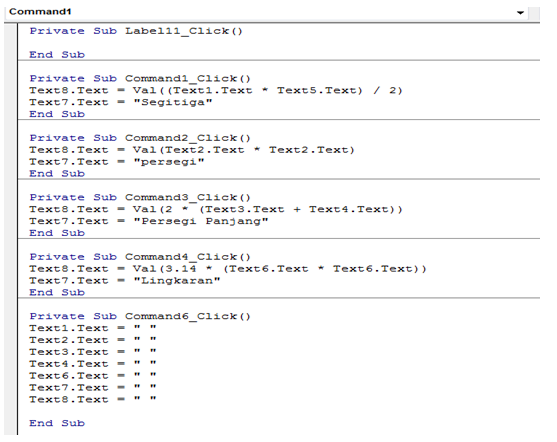
Task: Click the line Text7.Text = "persegi"
Action: (x=117, y=162)
